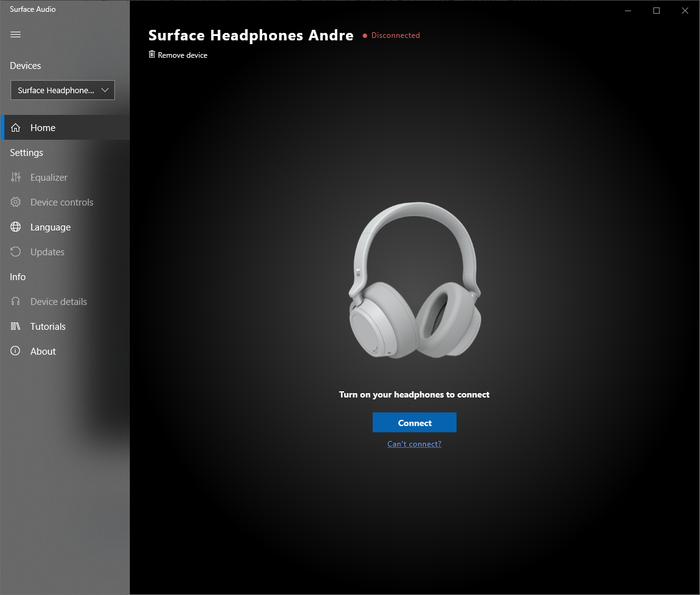The image size is (700, 595).
Task: Click the Remove device text
Action: pos(183,55)
